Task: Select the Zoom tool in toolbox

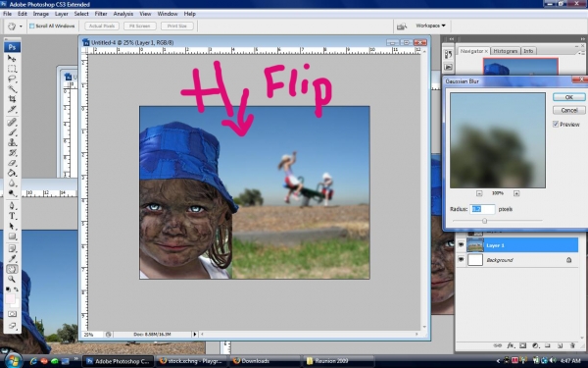Action: [12, 279]
